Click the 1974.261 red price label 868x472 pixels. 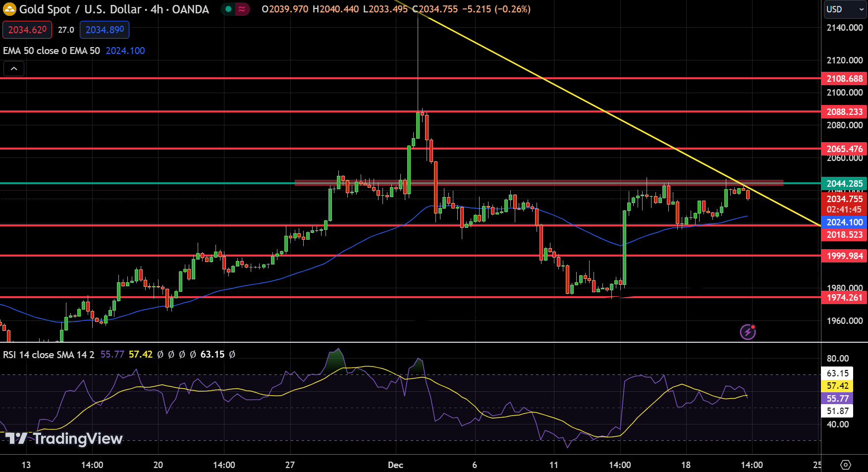(844, 297)
